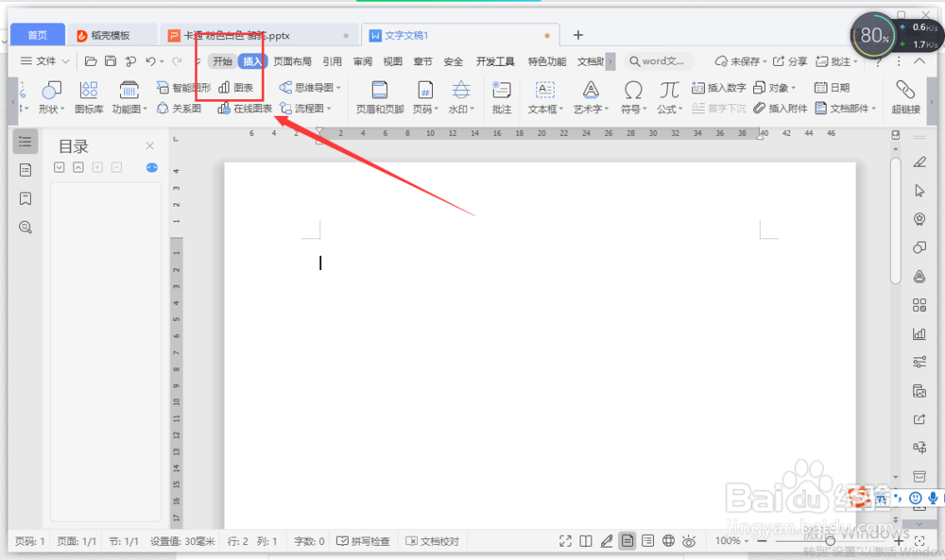Insert Header and Footer (页眉和页脚)

380,97
